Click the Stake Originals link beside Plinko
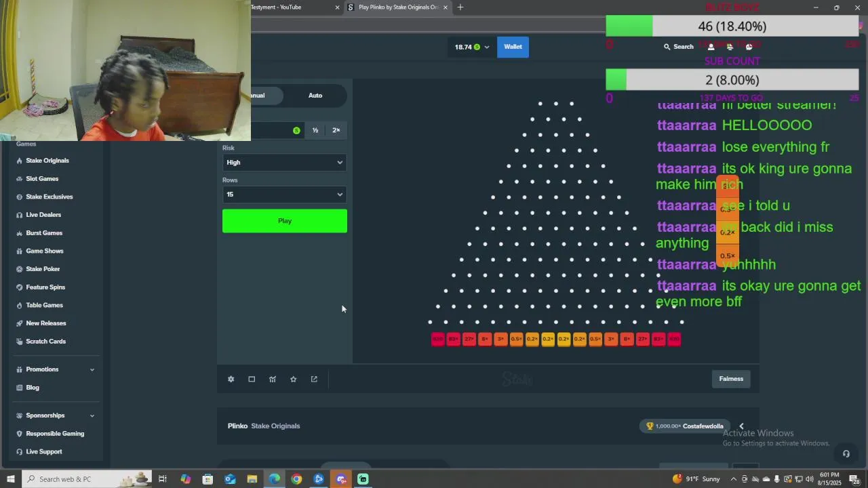Image resolution: width=868 pixels, height=488 pixels. tap(275, 426)
